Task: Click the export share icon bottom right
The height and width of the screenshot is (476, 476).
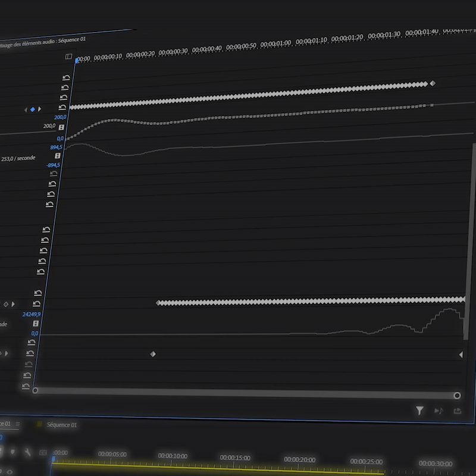Action: click(x=458, y=411)
